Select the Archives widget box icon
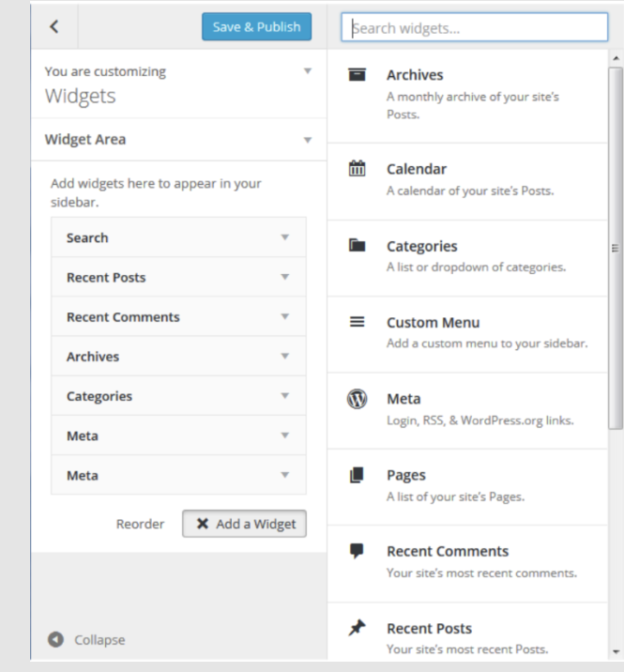Screen dimensions: 624x672 (357, 74)
